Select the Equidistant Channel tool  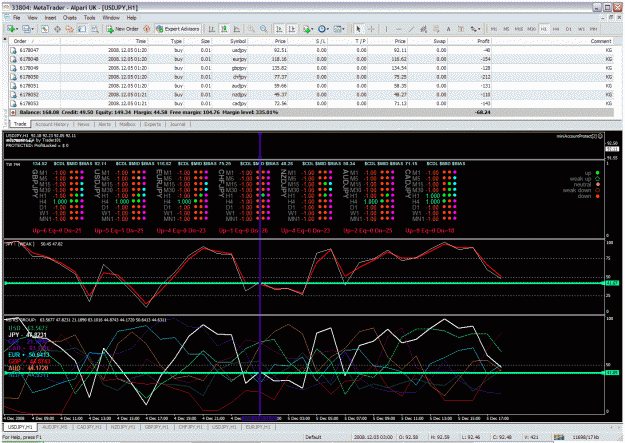pos(423,29)
